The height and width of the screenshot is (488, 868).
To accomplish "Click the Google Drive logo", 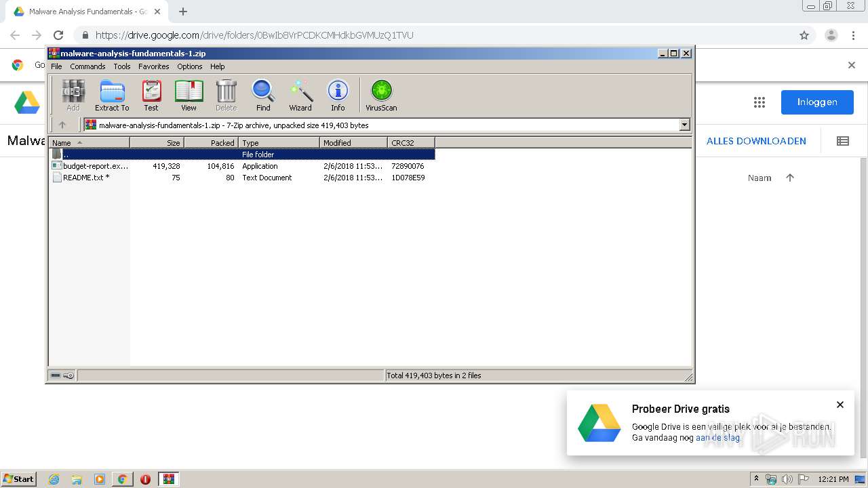I will pos(28,102).
